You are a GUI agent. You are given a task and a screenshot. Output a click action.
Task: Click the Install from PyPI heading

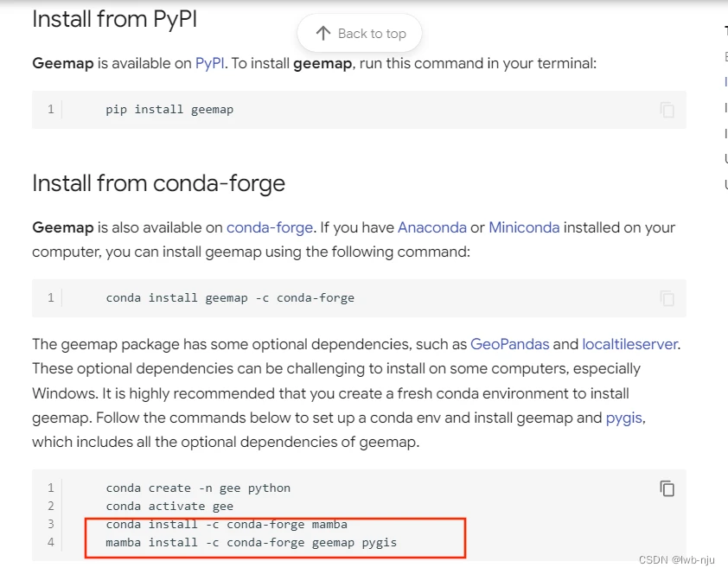115,18
